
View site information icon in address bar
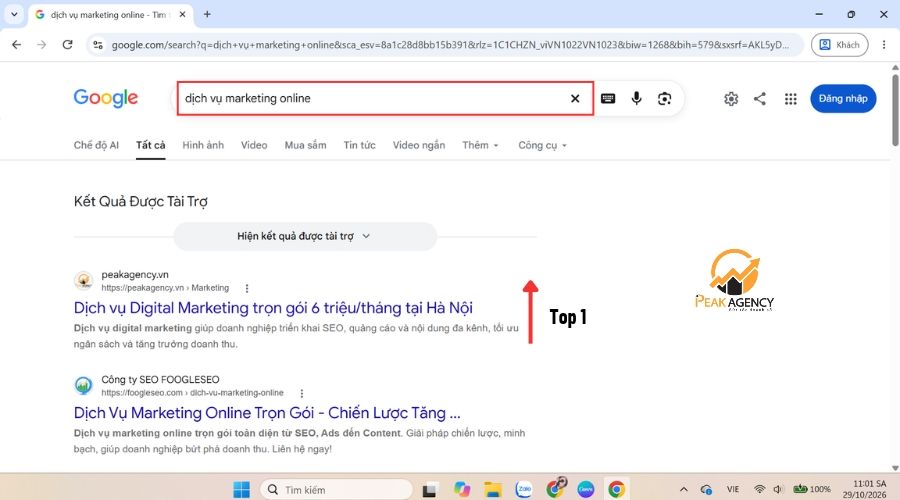click(x=98, y=45)
